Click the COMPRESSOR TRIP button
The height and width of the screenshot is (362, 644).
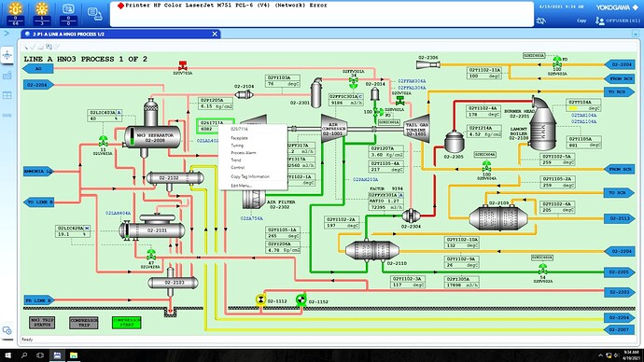pyautogui.click(x=84, y=322)
